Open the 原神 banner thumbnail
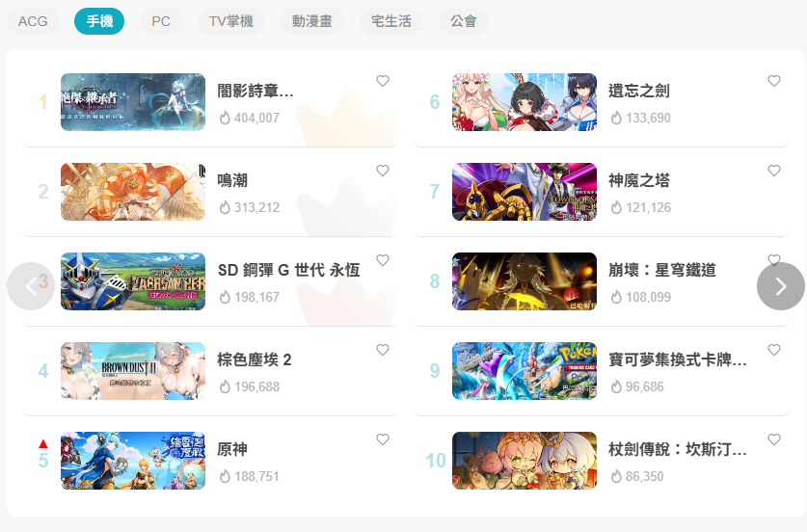This screenshot has height=532, width=807. click(133, 461)
